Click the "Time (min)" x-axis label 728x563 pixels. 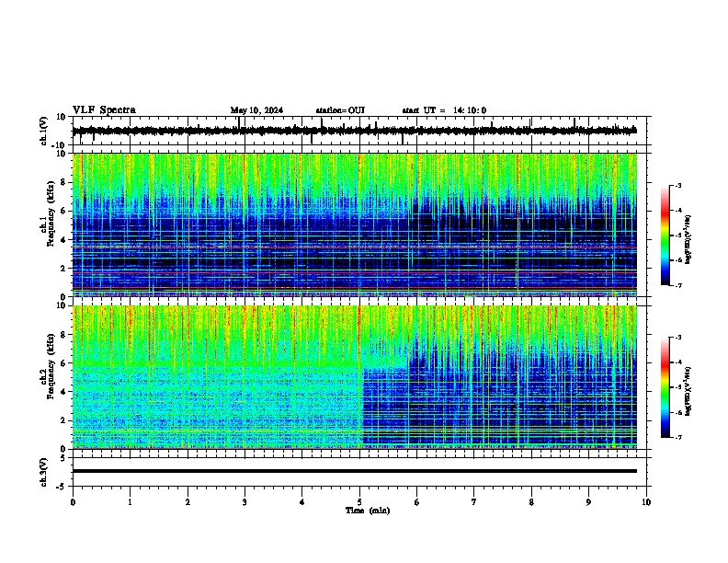point(368,511)
